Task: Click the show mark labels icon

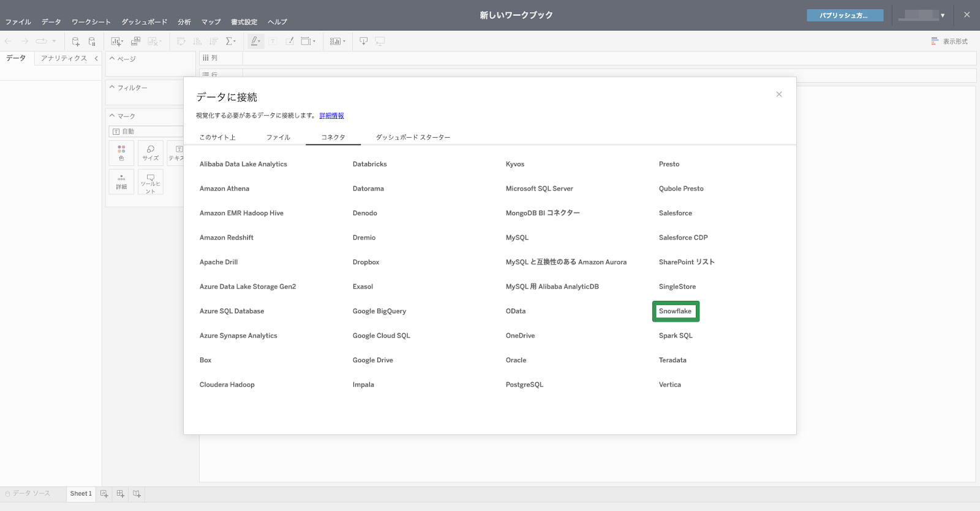Action: click(x=273, y=42)
